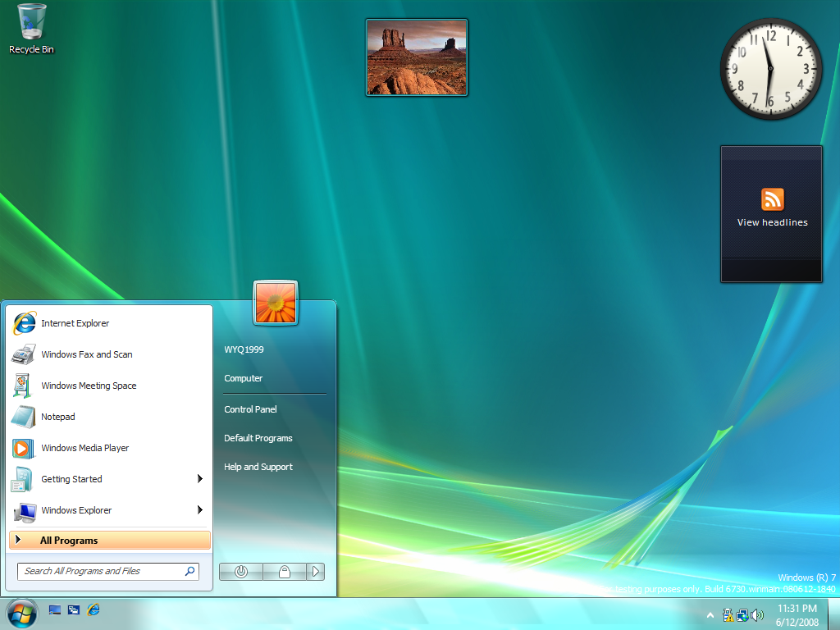
Task: Click the network icon in the system tray
Action: (742, 614)
